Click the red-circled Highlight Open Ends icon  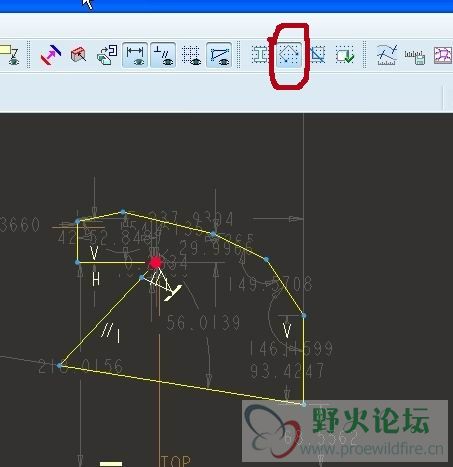coord(289,55)
